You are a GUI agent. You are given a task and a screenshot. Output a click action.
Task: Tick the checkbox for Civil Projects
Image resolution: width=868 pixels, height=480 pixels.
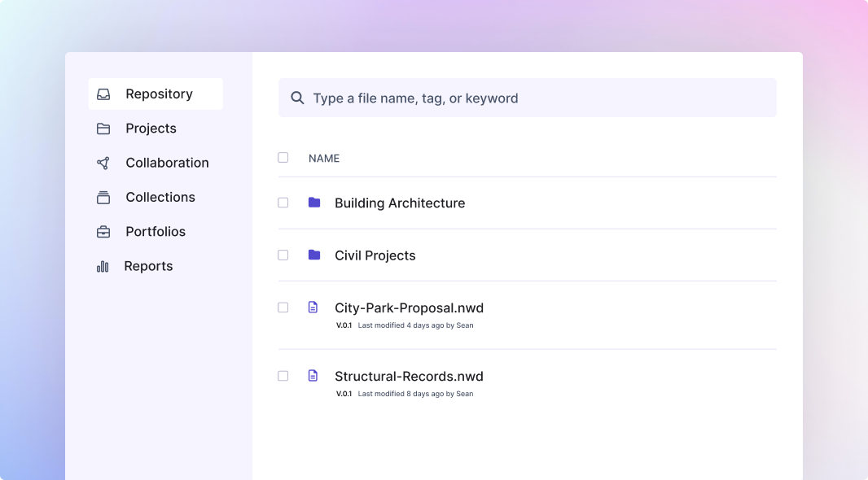coord(283,255)
